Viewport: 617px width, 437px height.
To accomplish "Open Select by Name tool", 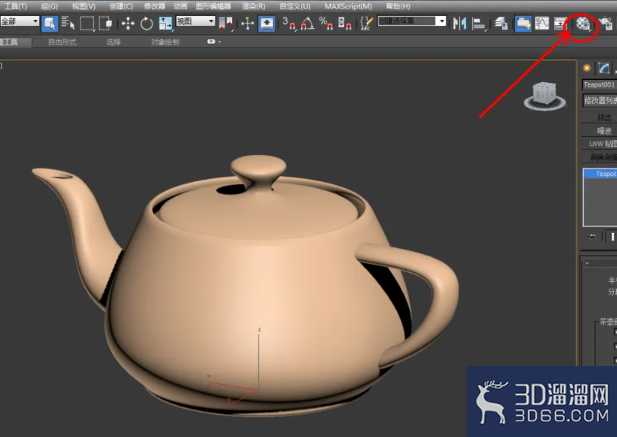I will coord(68,23).
